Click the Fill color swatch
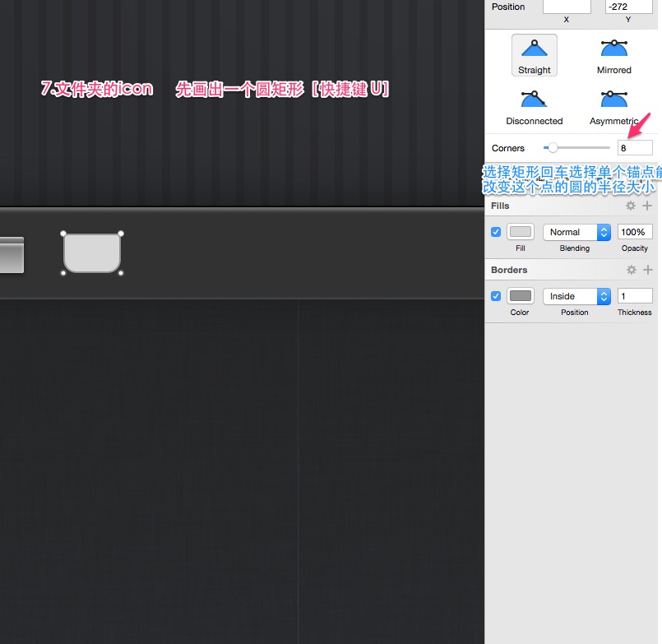Screen dimensions: 662x644 click(520, 232)
